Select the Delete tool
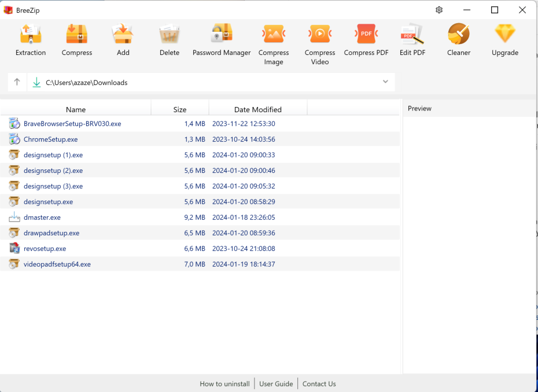This screenshot has width=538, height=392. (169, 39)
